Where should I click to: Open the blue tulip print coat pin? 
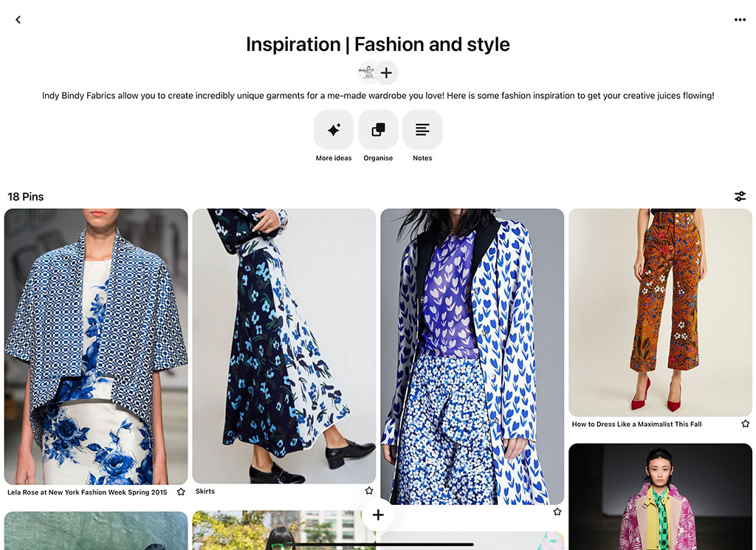pyautogui.click(x=472, y=357)
